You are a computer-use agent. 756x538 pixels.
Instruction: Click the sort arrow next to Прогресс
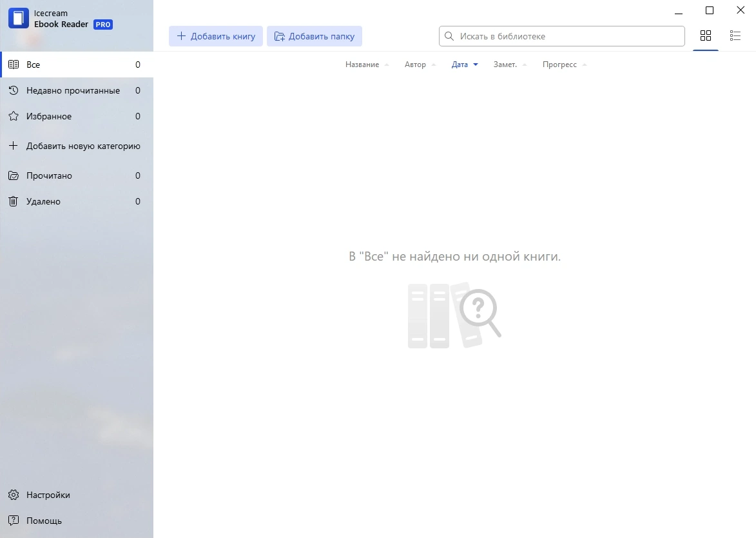pos(585,65)
